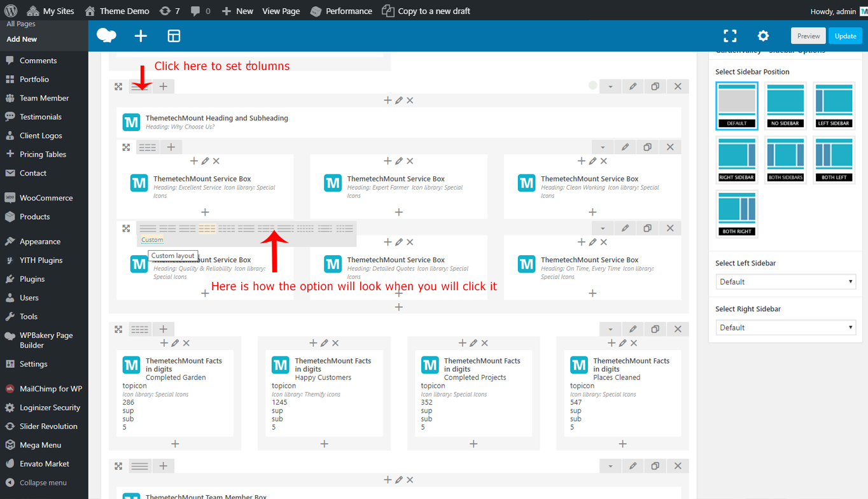Choose the Both Sidebars layout option
868x499 pixels.
coord(785,160)
